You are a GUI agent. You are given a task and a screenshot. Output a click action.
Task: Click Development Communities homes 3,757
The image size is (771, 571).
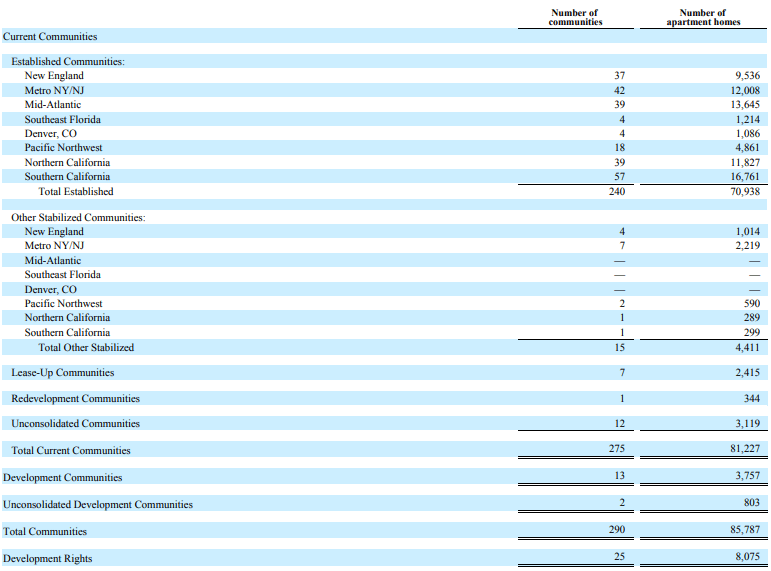(747, 476)
